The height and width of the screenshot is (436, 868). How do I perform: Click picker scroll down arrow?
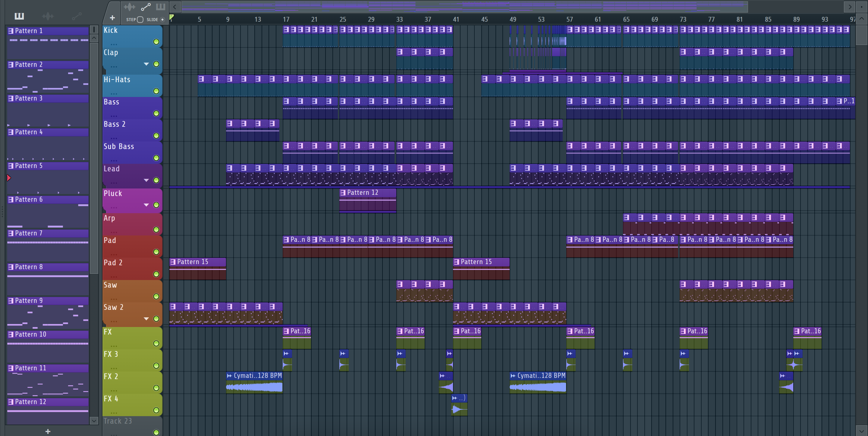coord(94,421)
